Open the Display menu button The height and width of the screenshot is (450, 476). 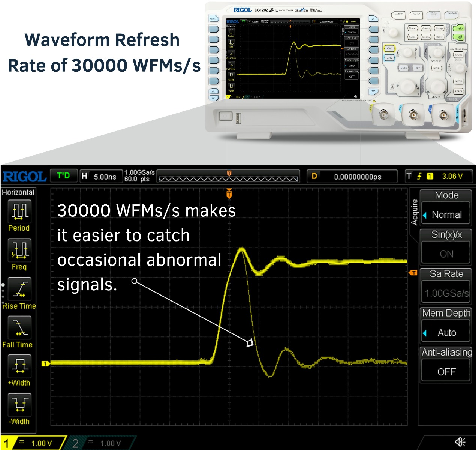426,37
